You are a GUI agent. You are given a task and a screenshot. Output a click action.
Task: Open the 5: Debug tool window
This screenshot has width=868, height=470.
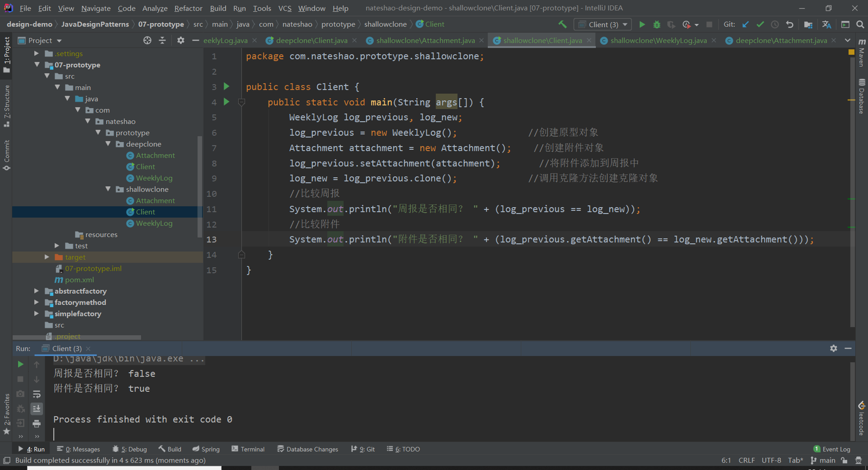[x=129, y=449]
